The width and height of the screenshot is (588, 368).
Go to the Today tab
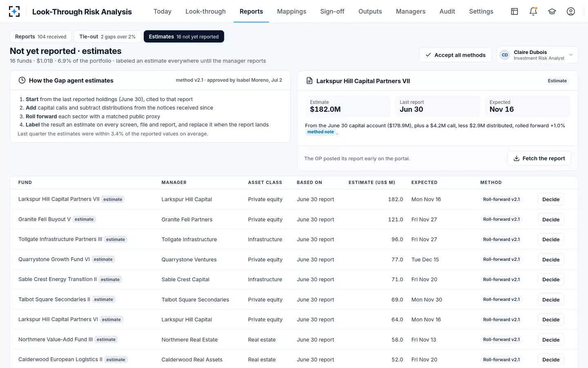(x=163, y=11)
